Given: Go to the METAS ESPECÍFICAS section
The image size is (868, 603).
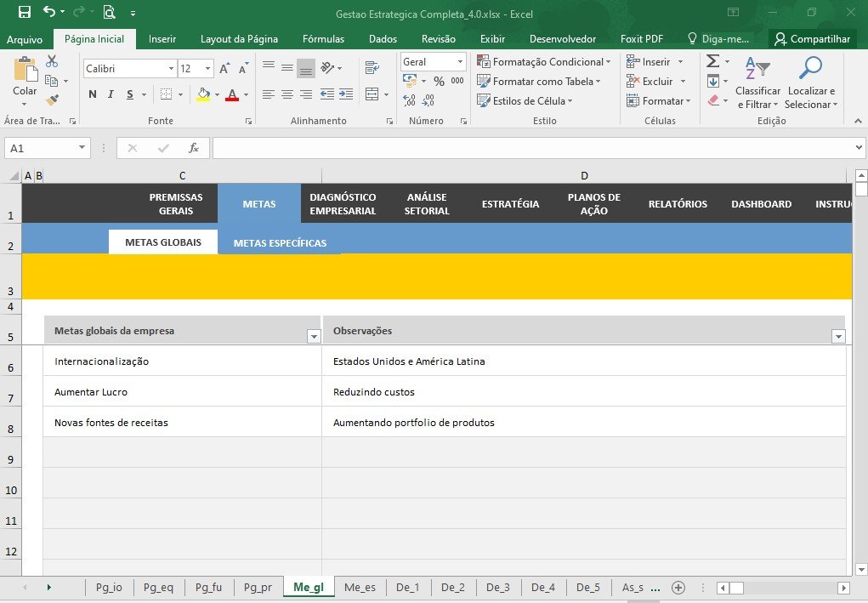Looking at the screenshot, I should pos(280,243).
